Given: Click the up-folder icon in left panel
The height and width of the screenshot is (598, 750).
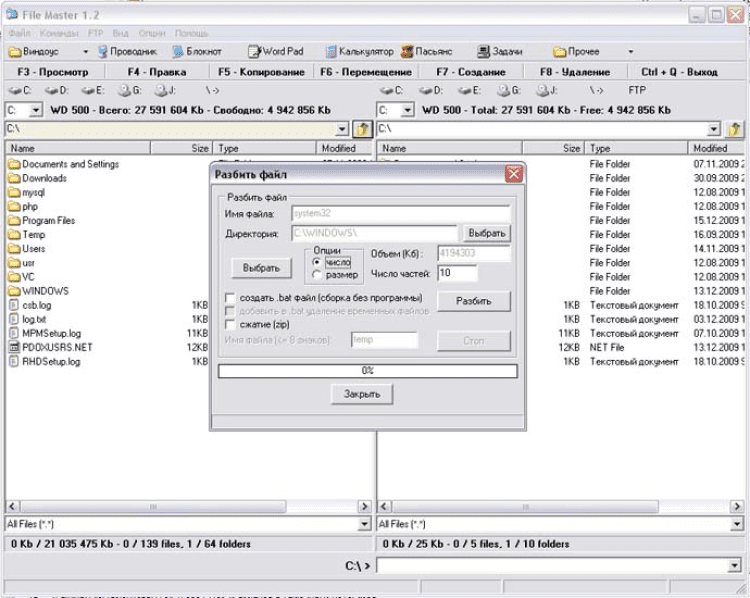Looking at the screenshot, I should pyautogui.click(x=363, y=129).
